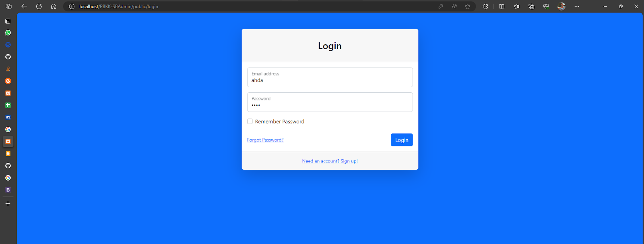Add a new site to the sidebar
Viewport: 644px width, 244px height.
coord(8,204)
